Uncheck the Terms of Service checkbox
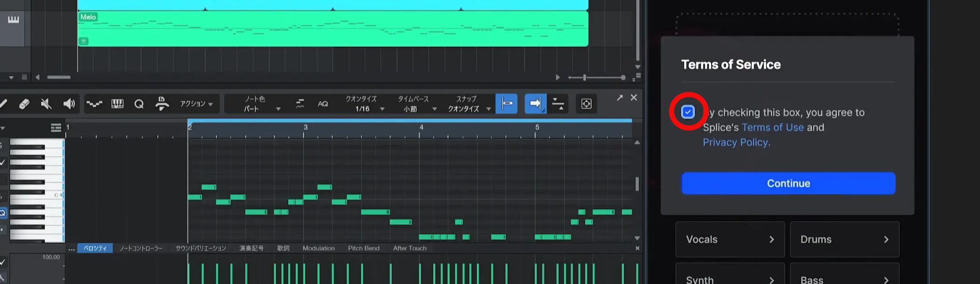The image size is (980, 284). [688, 112]
